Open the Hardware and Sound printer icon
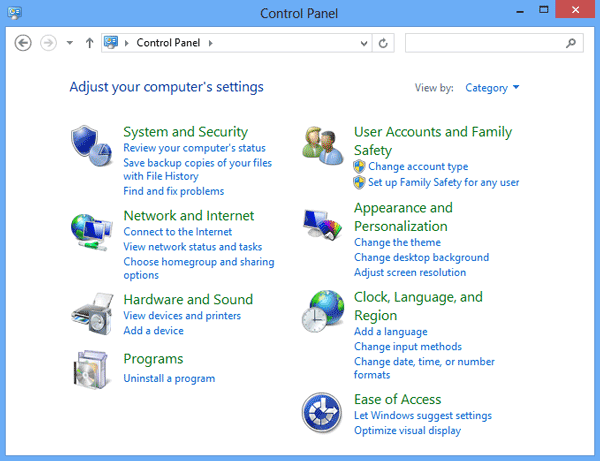Image resolution: width=600 pixels, height=461 pixels. coord(92,314)
